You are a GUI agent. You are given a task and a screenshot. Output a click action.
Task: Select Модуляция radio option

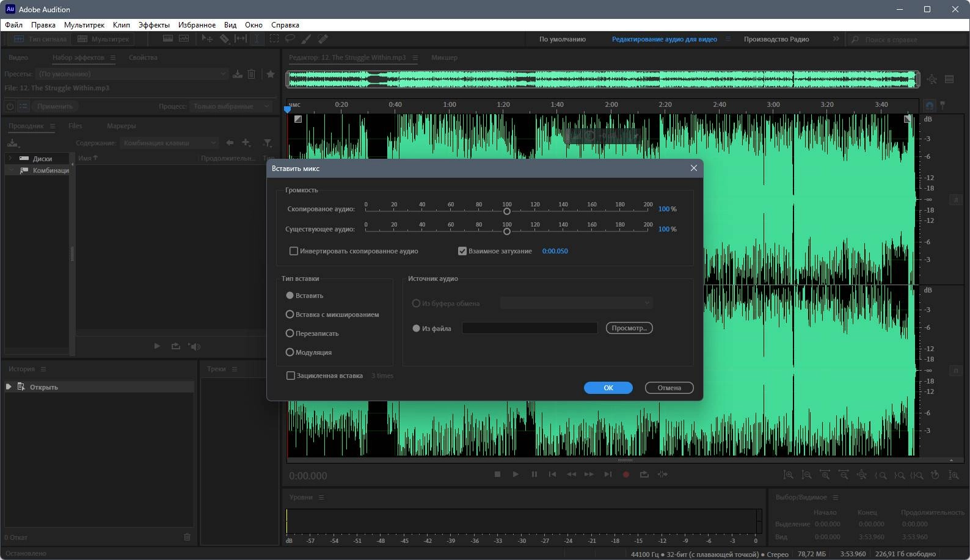[x=290, y=352]
